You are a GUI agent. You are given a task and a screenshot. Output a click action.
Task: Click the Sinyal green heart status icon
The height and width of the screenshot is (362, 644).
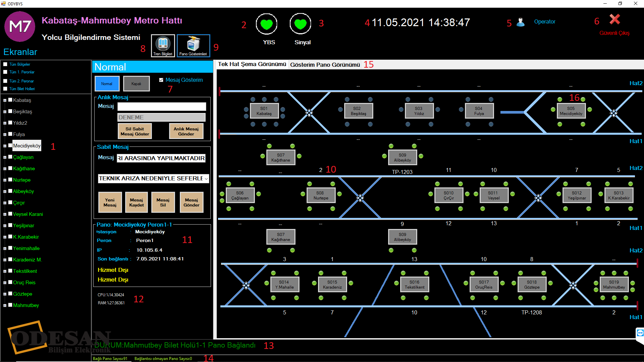300,24
